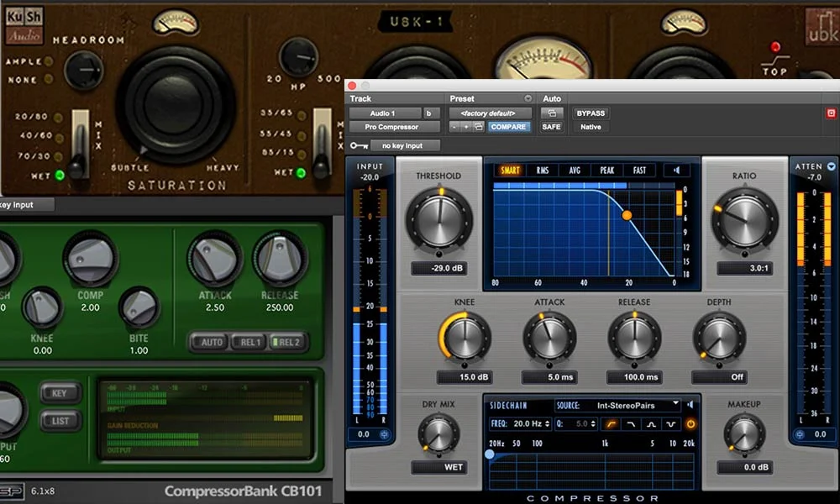The height and width of the screenshot is (504, 840).
Task: Click the key input key icon
Action: [359, 145]
